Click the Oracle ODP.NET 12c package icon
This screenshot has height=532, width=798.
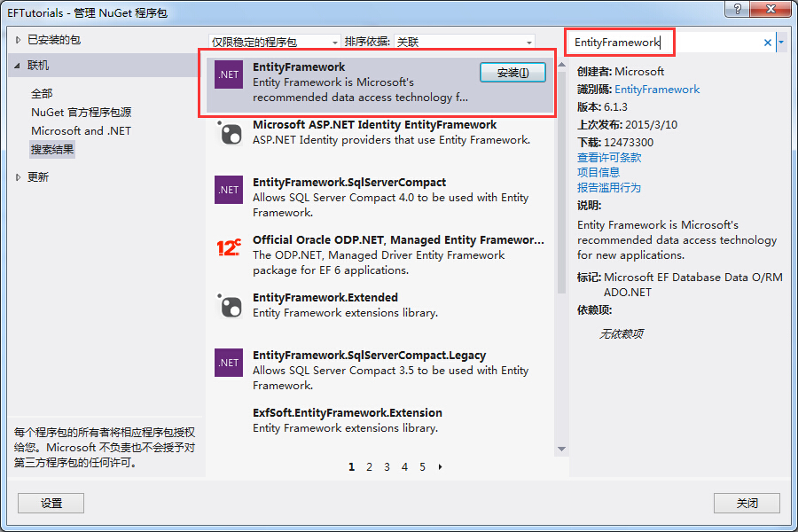pos(229,248)
